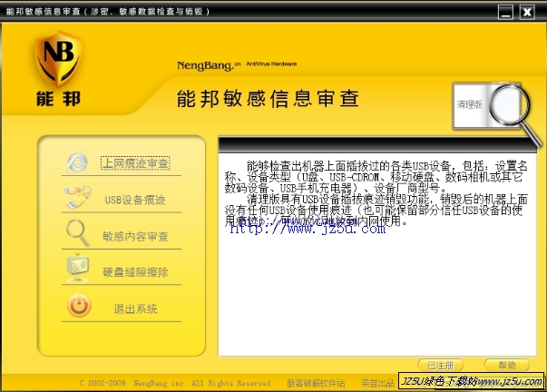This screenshot has height=392, width=547.
Task: Open the 帮助 help button
Action: [x=506, y=365]
